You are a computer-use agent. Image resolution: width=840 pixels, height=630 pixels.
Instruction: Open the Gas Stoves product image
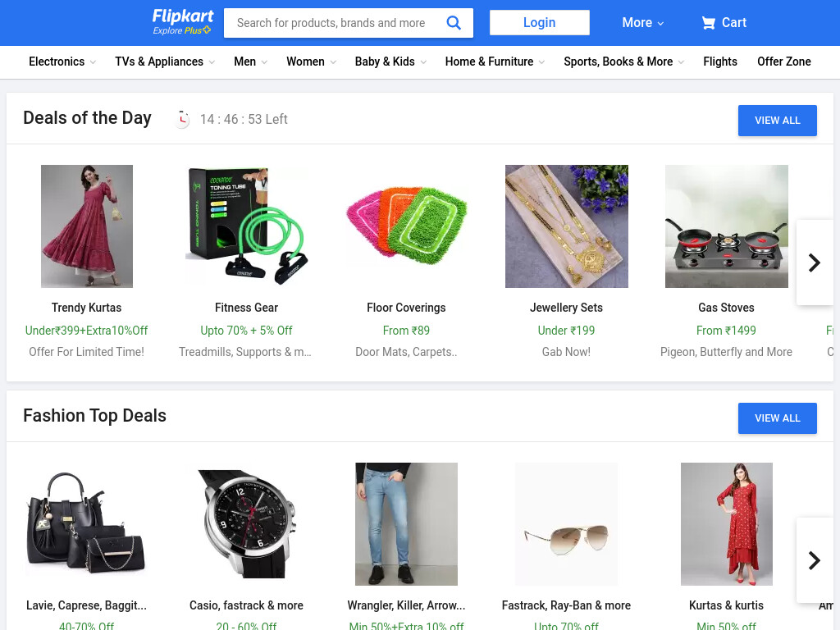(727, 226)
